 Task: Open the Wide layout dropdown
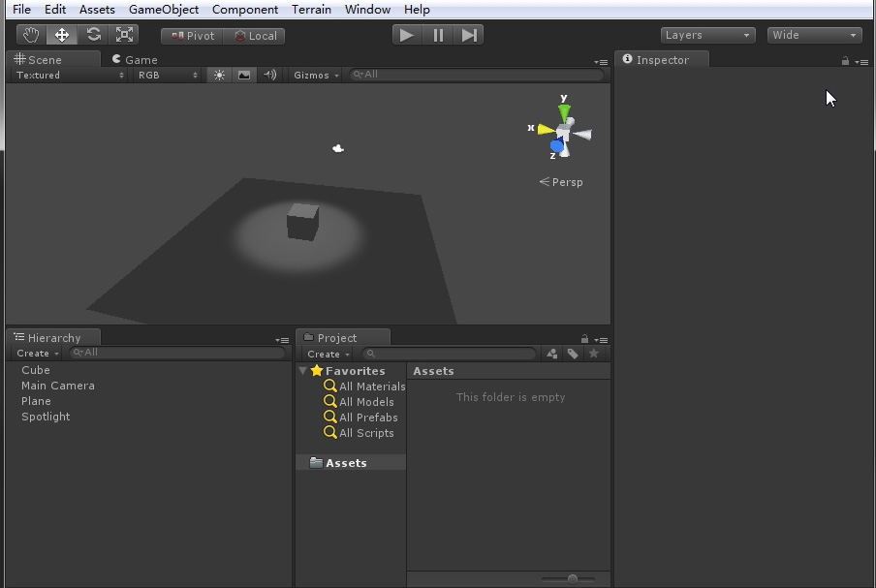[x=814, y=35]
